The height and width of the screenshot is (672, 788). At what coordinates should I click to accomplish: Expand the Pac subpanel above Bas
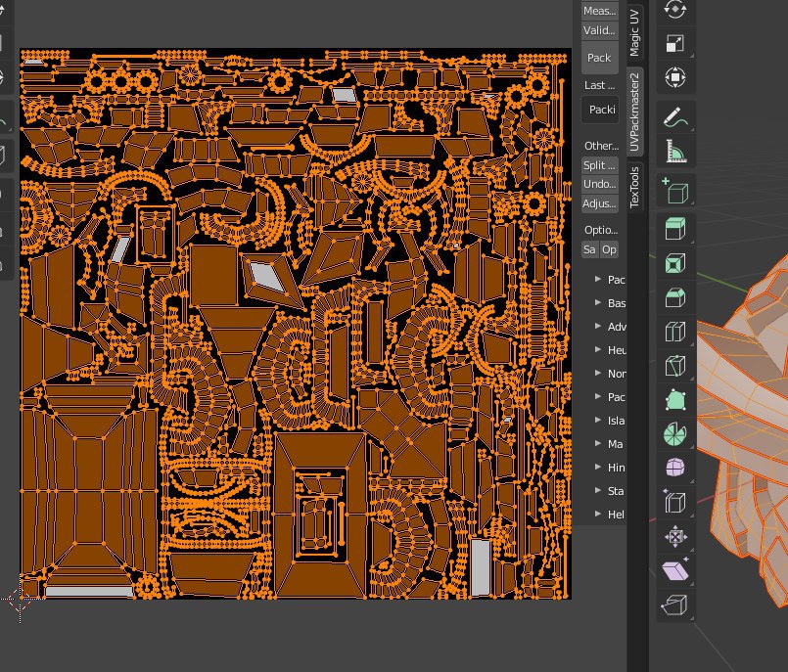point(598,279)
